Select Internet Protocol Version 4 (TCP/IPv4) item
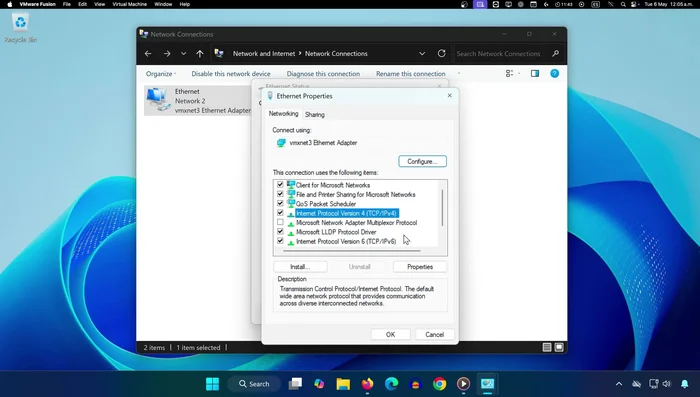Screen dimensions: 700x397 coord(346,213)
